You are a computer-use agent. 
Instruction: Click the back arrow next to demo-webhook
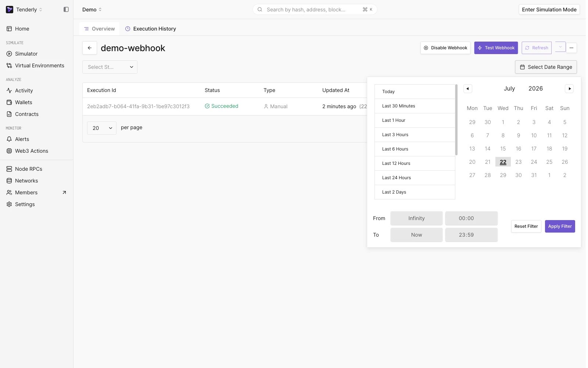coord(90,48)
